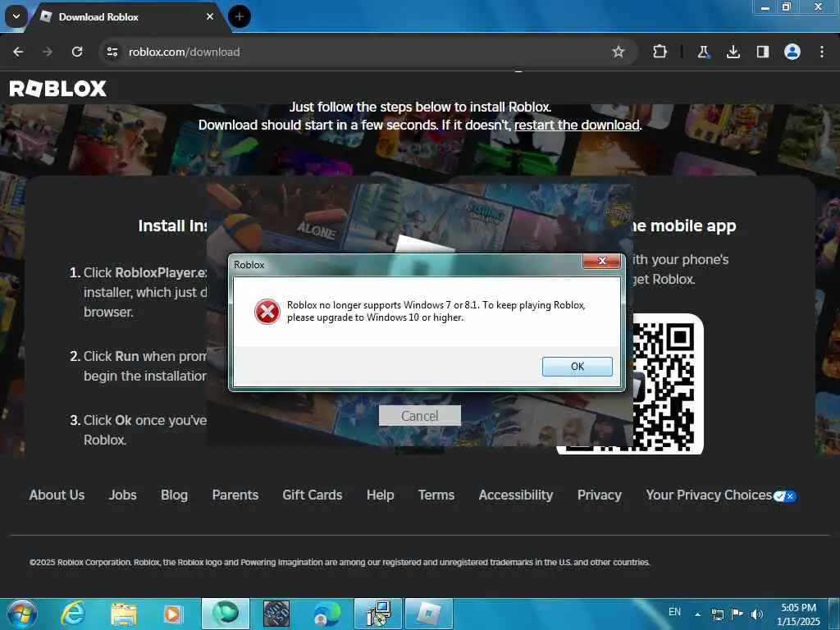
Task: Show hidden system tray icons
Action: point(697,614)
